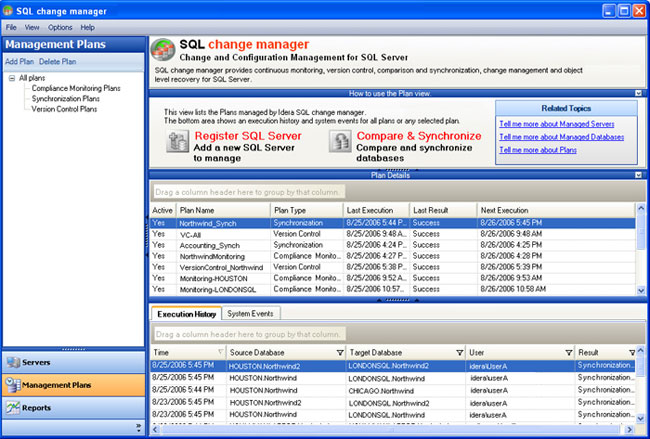Click the SQL change manager logo icon
This screenshot has height=439, width=650.
pyautogui.click(x=163, y=50)
